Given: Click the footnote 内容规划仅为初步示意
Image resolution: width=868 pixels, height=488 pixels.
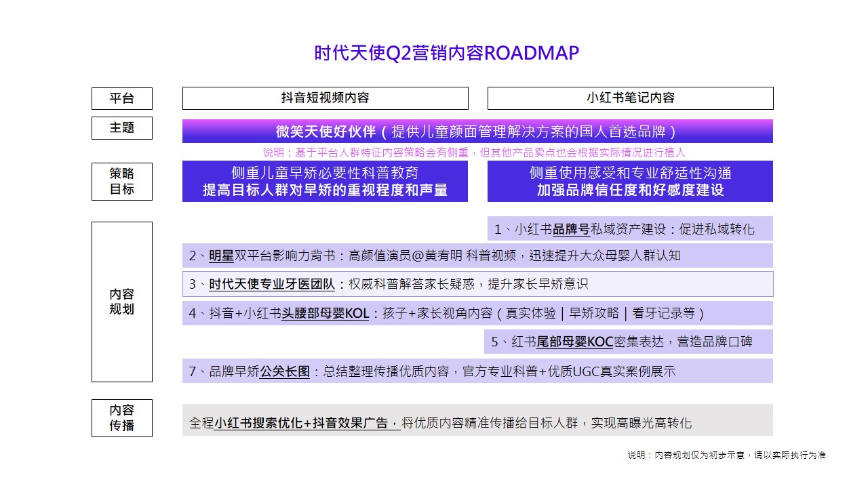Looking at the screenshot, I should (x=727, y=455).
